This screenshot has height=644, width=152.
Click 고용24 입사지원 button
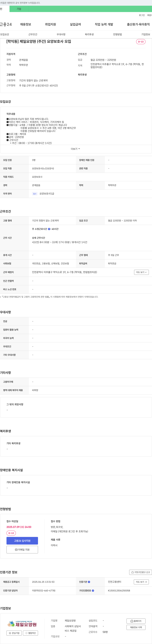[x=22, y=541]
